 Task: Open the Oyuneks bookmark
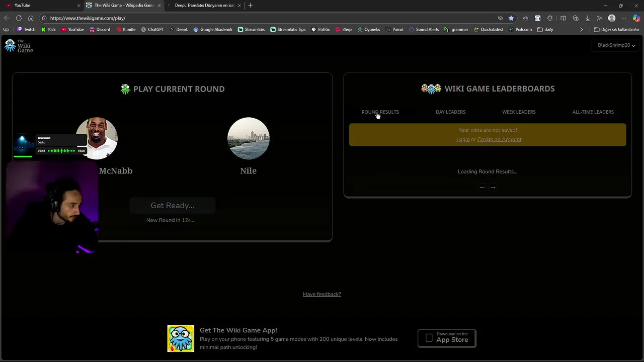(x=368, y=30)
